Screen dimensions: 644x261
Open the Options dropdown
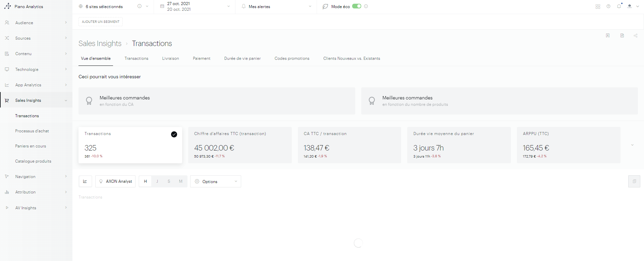215,181
